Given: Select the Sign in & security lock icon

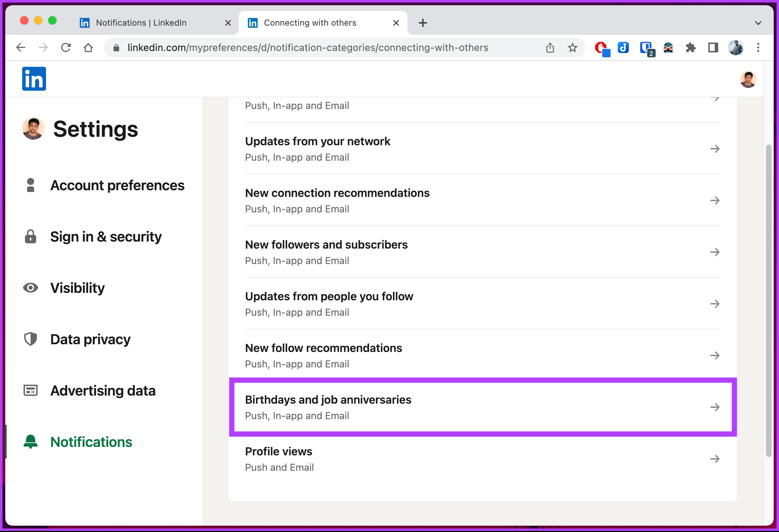Looking at the screenshot, I should point(31,237).
